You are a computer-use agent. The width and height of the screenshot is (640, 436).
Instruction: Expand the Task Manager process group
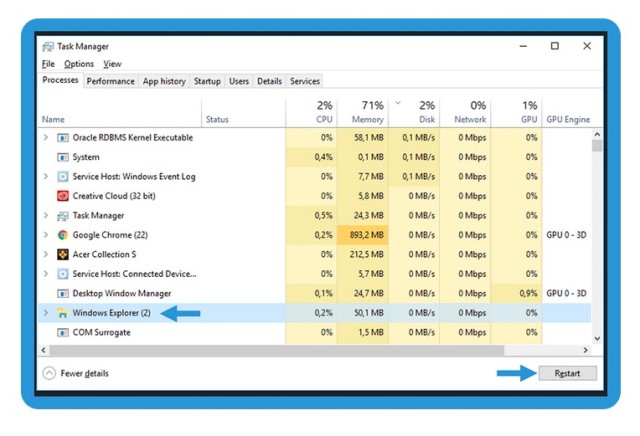[x=46, y=215]
